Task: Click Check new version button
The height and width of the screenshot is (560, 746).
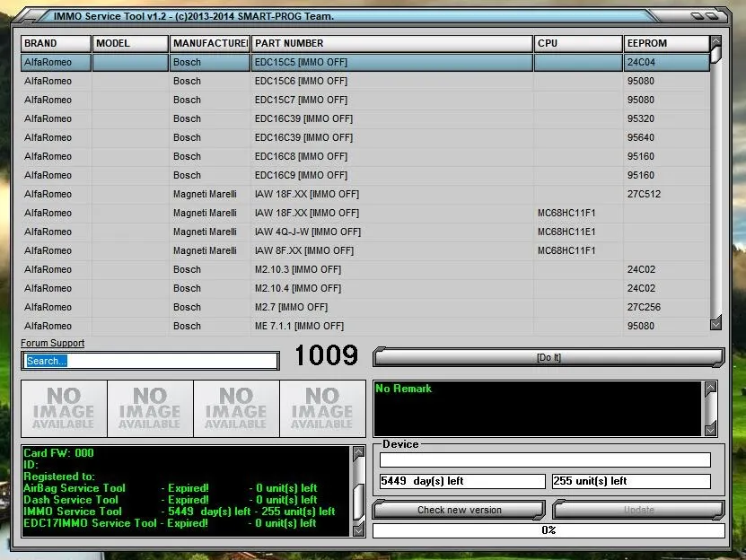Action: point(459,510)
